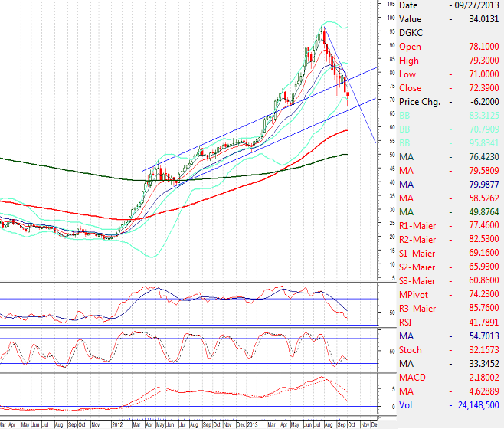Select the MACD value 2.18002

click(481, 377)
